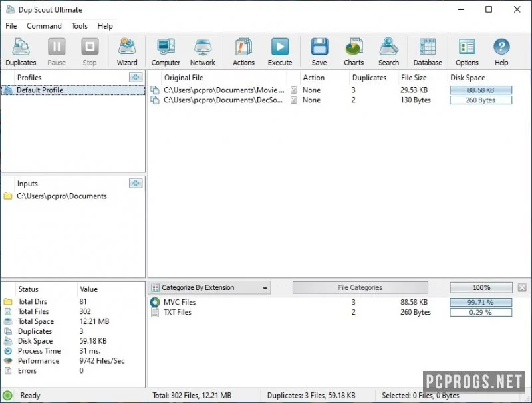Open the File menu

(x=11, y=26)
